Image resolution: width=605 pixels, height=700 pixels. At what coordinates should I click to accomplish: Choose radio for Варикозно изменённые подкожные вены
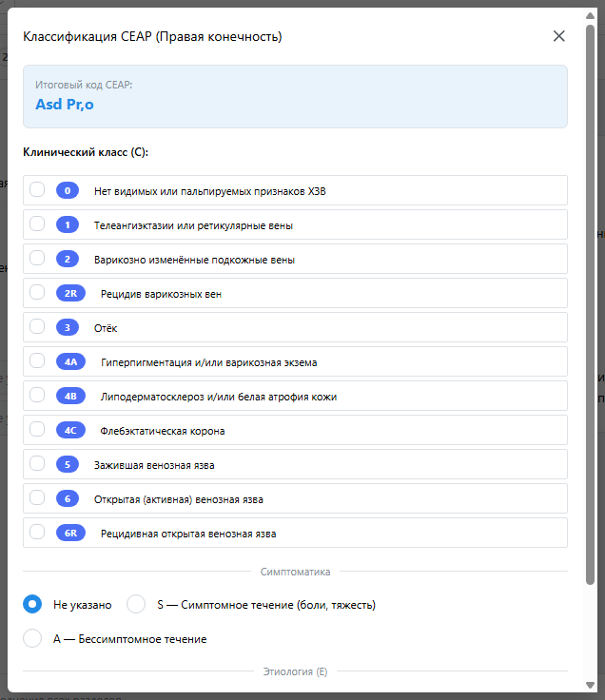coord(37,258)
